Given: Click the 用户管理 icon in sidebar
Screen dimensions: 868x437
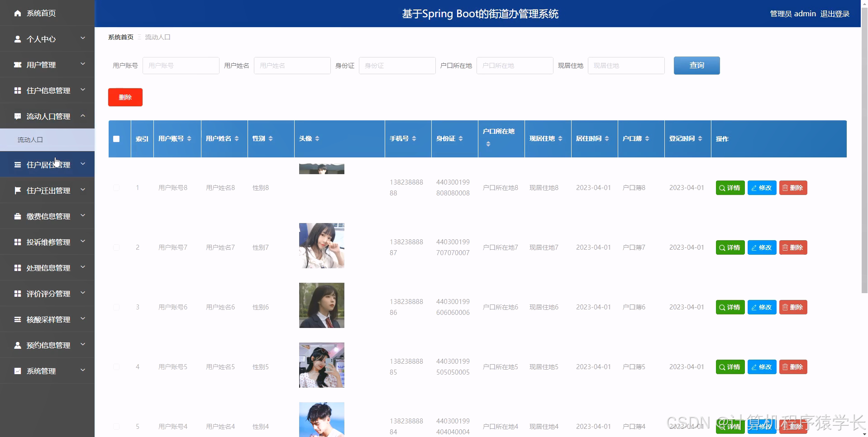Looking at the screenshot, I should click(x=18, y=64).
